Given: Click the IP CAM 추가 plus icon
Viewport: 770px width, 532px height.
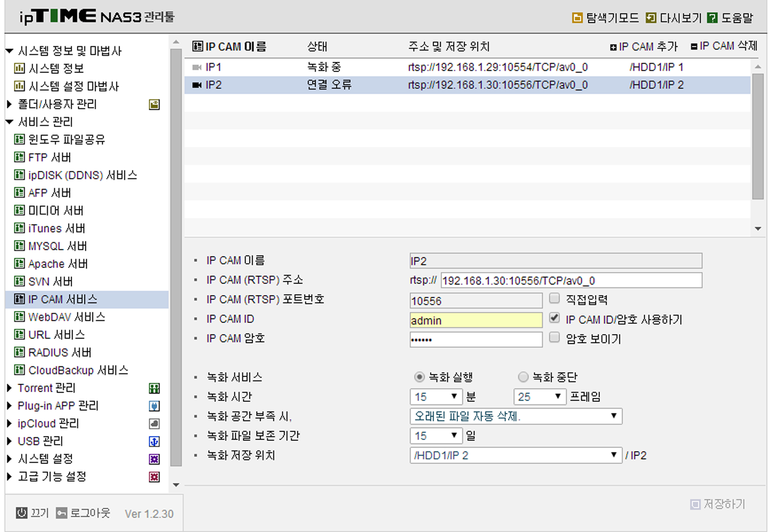Looking at the screenshot, I should coord(613,48).
